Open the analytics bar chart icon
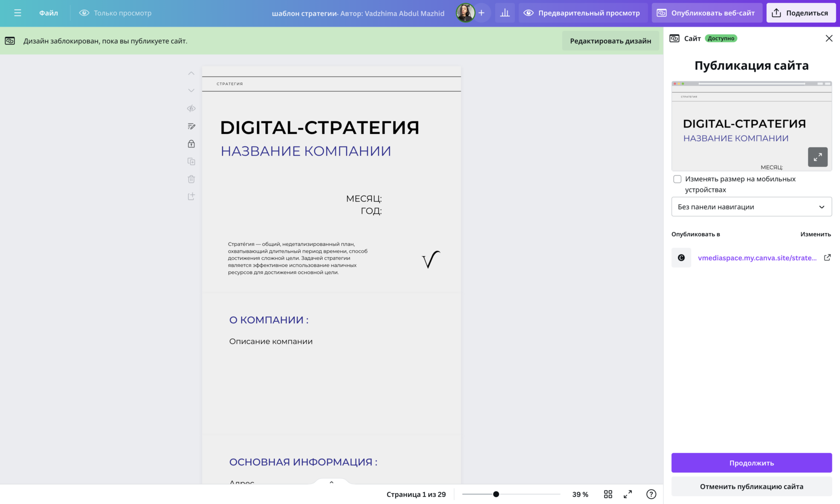 (x=505, y=13)
